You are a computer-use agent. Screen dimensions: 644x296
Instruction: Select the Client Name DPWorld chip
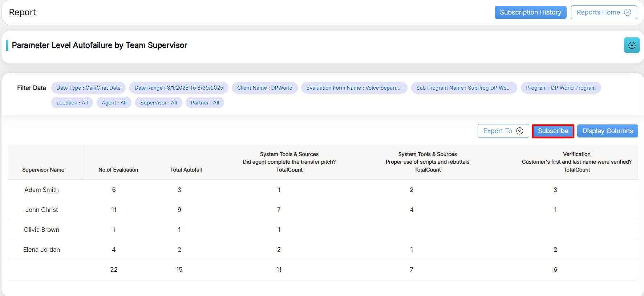pyautogui.click(x=264, y=88)
